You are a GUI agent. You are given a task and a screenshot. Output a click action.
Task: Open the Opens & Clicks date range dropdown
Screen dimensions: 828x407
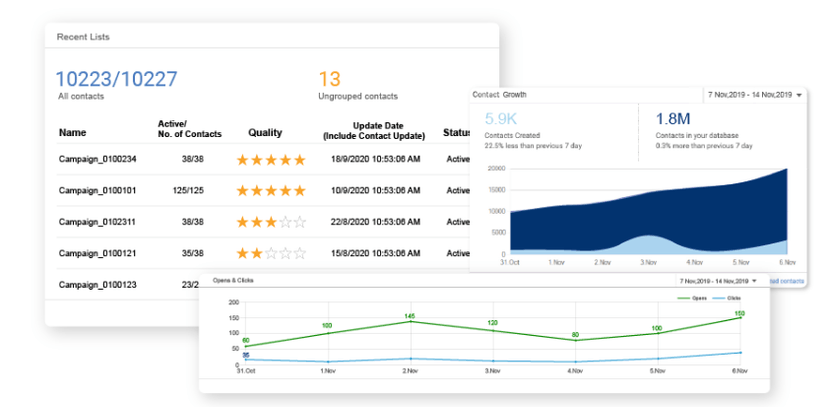pos(718,281)
